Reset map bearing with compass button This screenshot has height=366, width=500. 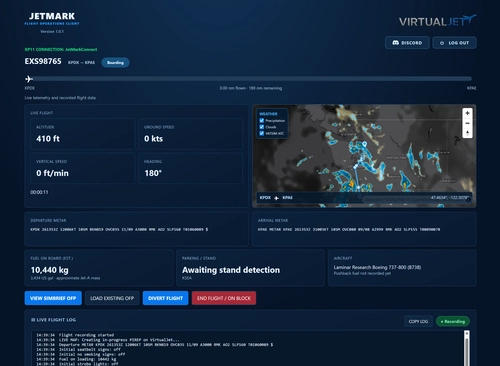[467, 133]
